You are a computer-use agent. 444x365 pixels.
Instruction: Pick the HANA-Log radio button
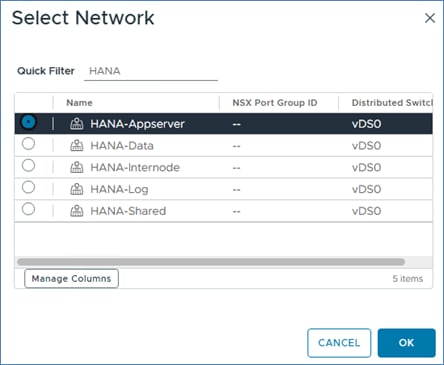pyautogui.click(x=28, y=187)
